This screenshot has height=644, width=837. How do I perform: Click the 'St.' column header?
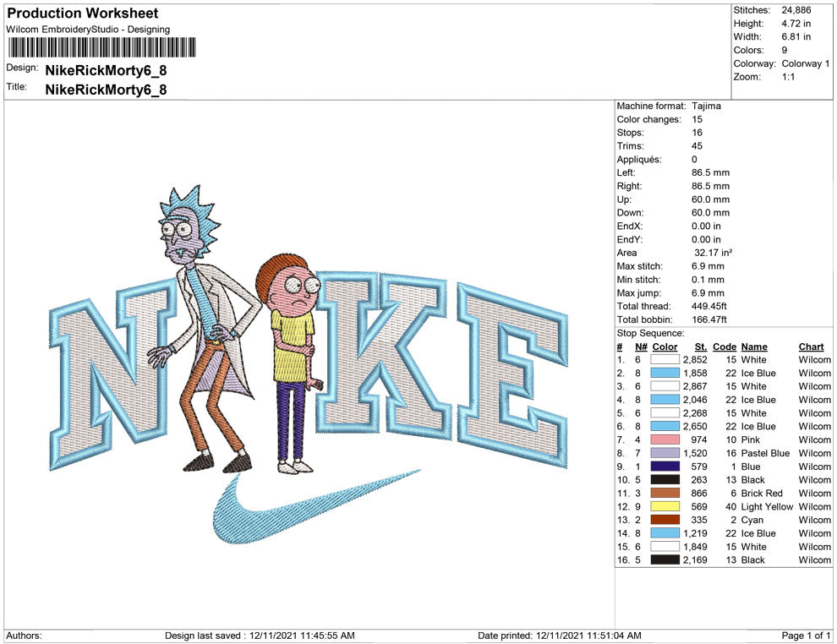pos(701,347)
